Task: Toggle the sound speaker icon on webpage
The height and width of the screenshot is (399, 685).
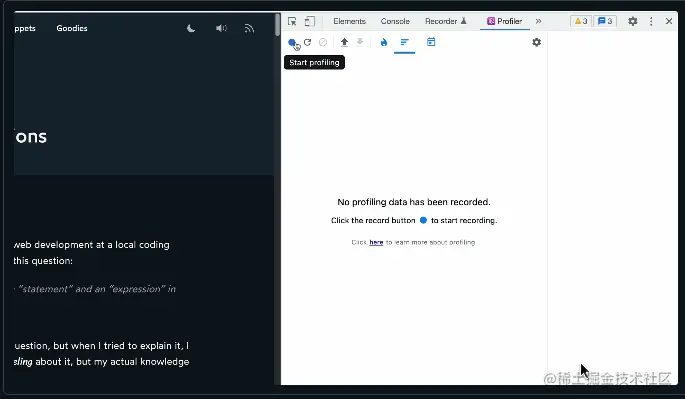Action: click(x=221, y=28)
